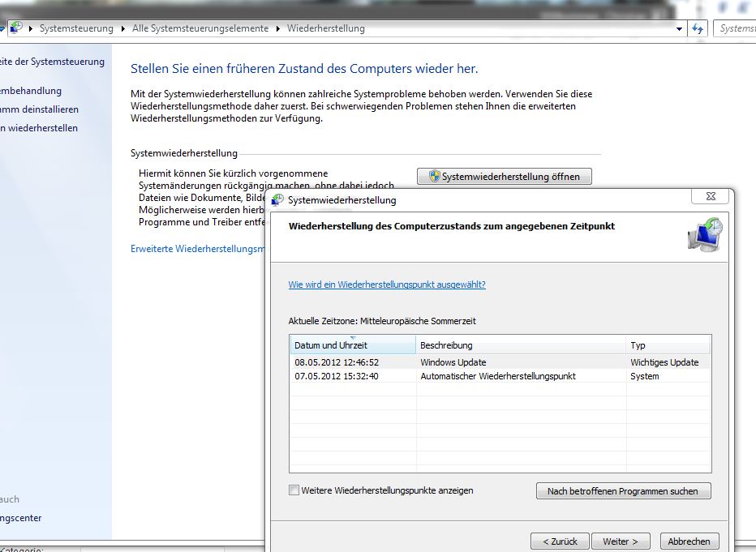Click the Control Panel search field
The image size is (756, 552).
coord(735,28)
